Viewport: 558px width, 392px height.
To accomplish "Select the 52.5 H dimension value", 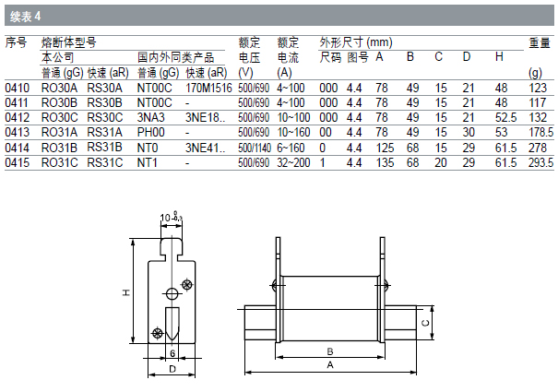I will (x=504, y=117).
